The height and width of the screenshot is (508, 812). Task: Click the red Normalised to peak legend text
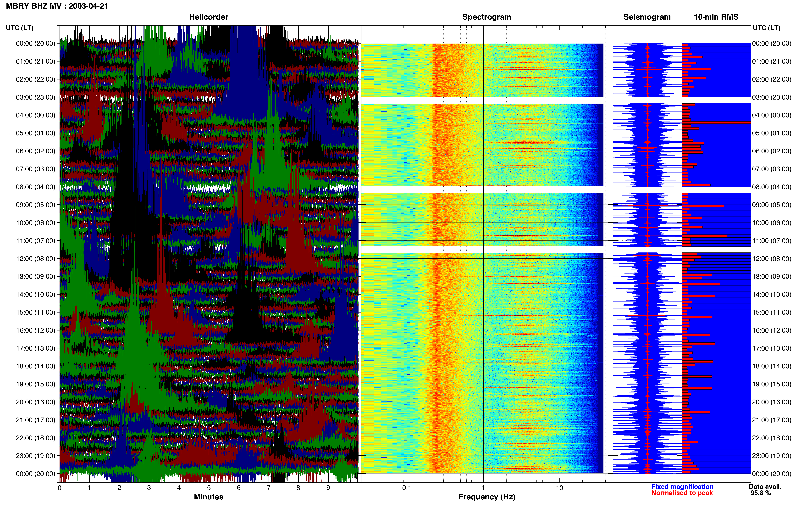tap(682, 493)
